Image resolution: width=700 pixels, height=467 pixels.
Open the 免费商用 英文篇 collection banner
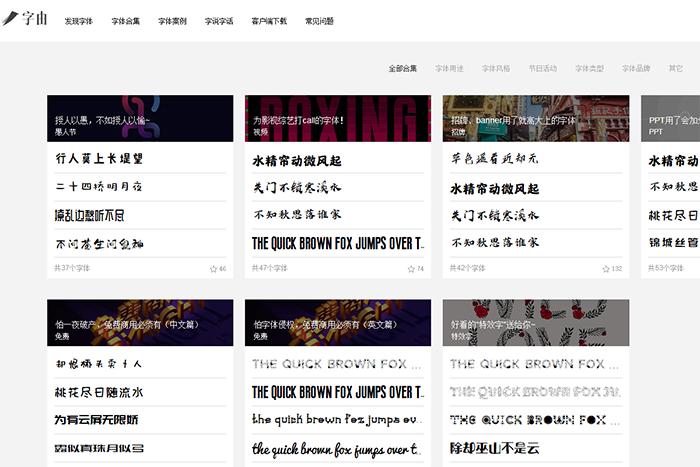click(338, 322)
